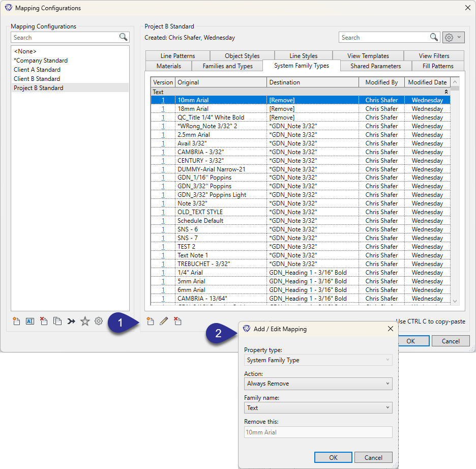The image size is (476, 469).
Task: Open the Family name dropdown showing Text
Action: pyautogui.click(x=318, y=407)
